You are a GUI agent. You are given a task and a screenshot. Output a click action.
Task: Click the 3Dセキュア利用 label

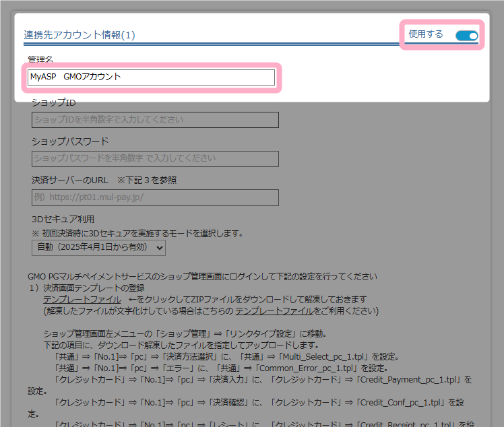tap(63, 220)
